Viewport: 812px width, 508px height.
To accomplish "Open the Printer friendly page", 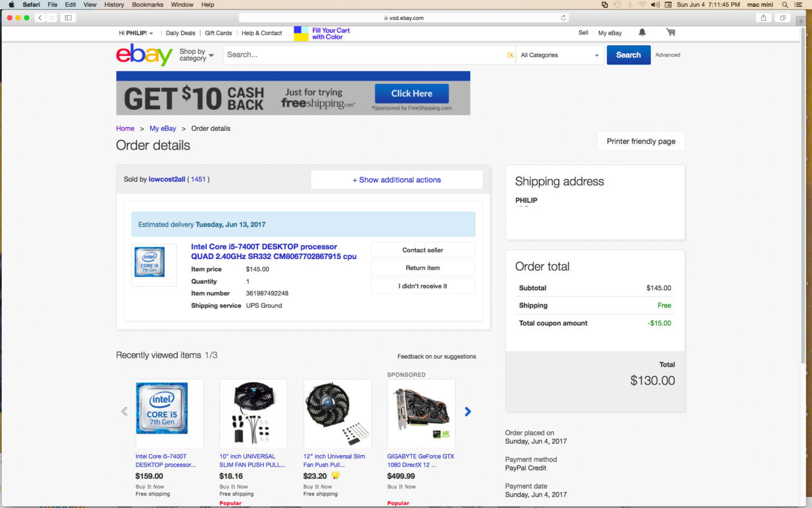I will click(641, 142).
